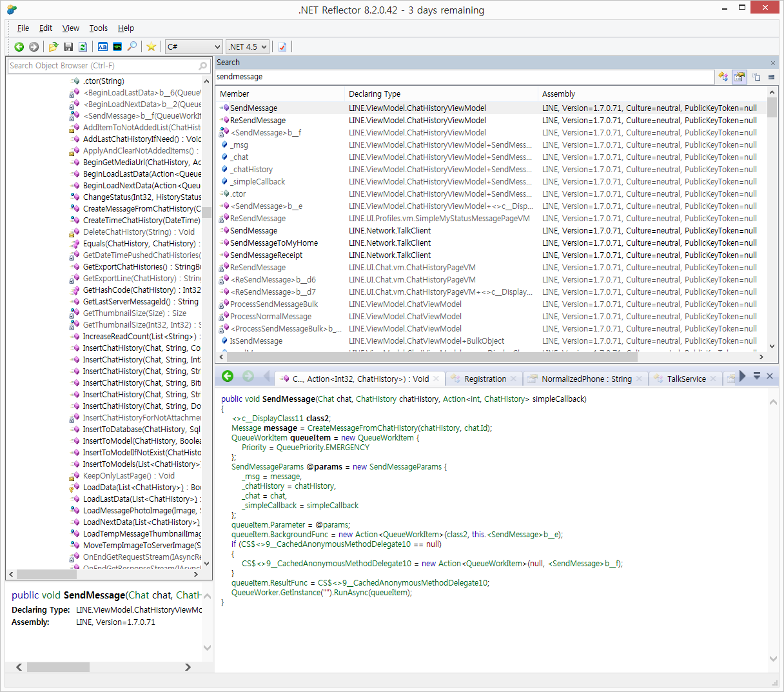The height and width of the screenshot is (692, 784).
Task: Toggle the Search Member mode button
Action: click(x=740, y=77)
